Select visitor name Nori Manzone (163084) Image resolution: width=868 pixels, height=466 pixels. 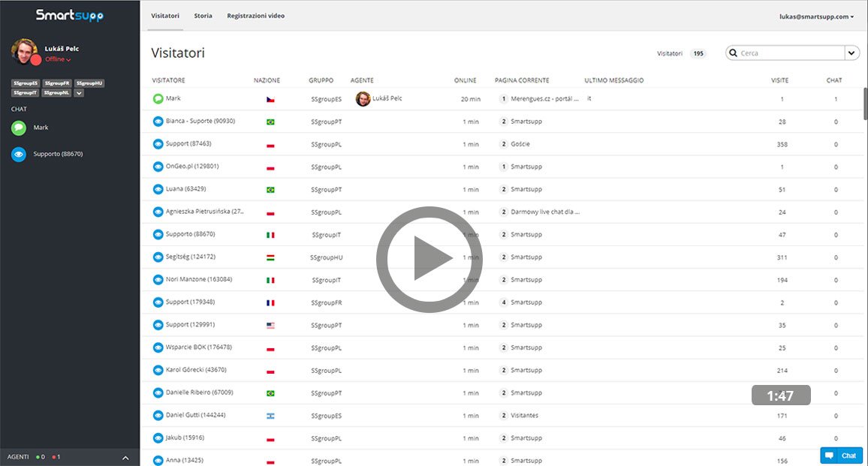199,279
